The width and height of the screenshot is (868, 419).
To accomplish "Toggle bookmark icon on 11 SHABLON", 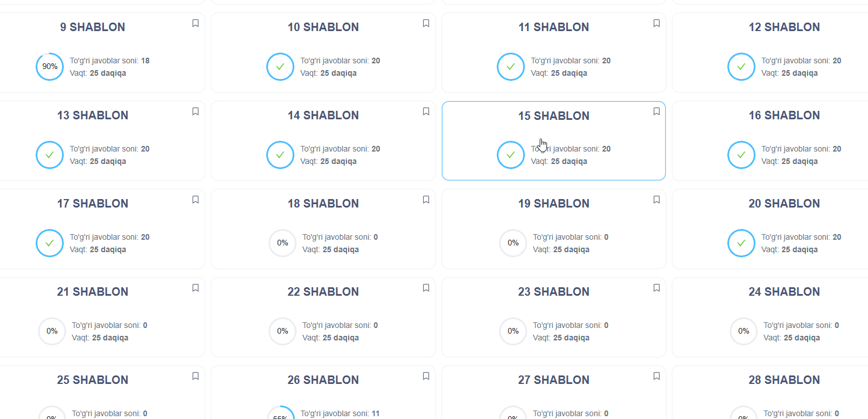I will pyautogui.click(x=657, y=23).
